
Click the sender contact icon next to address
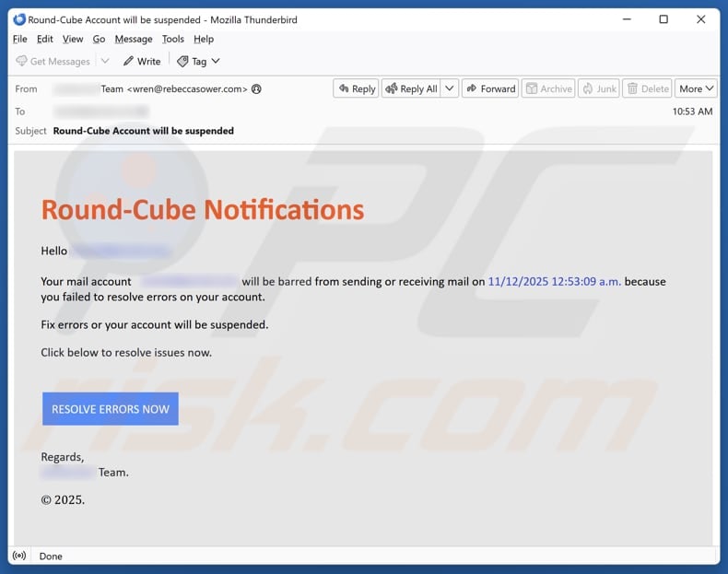(x=256, y=88)
